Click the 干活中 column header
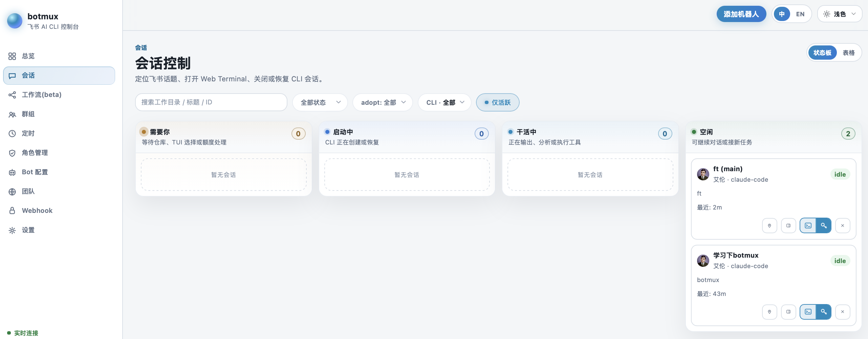This screenshot has height=339, width=868. tap(590, 137)
